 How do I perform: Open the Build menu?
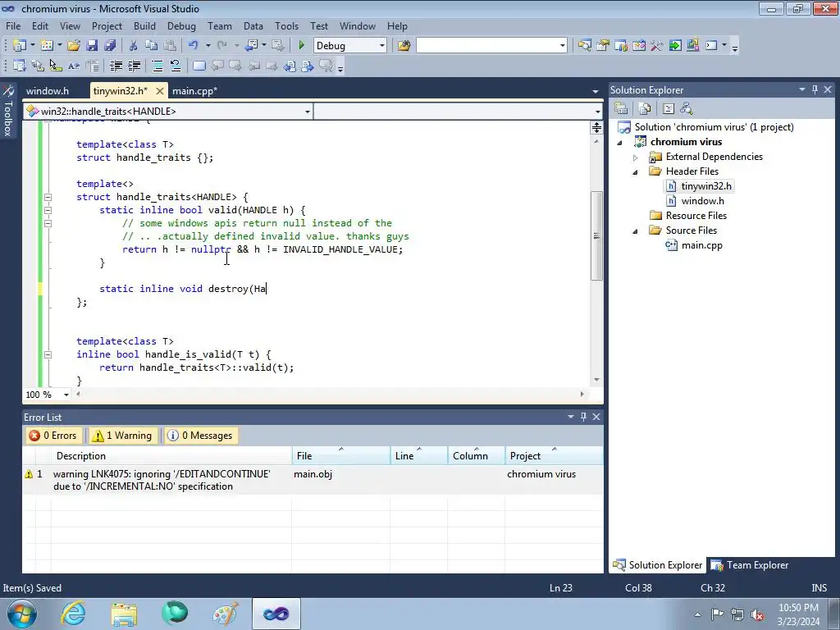tap(144, 25)
